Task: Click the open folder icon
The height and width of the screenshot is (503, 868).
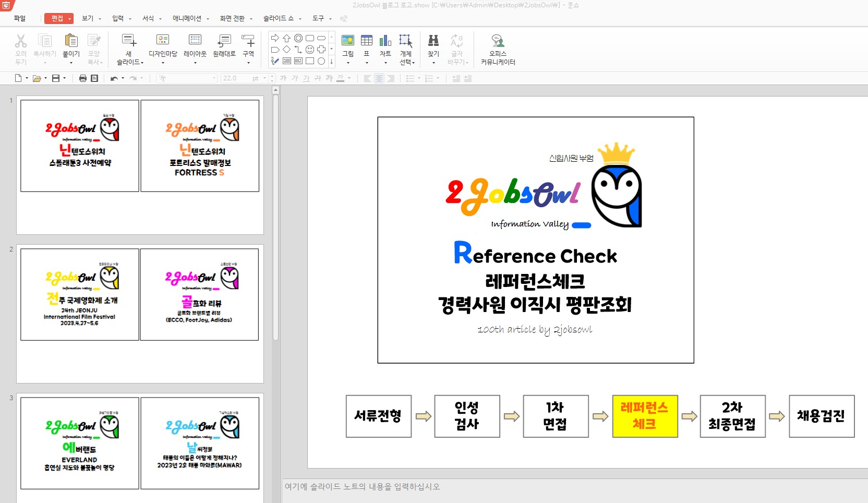Action: [37, 78]
